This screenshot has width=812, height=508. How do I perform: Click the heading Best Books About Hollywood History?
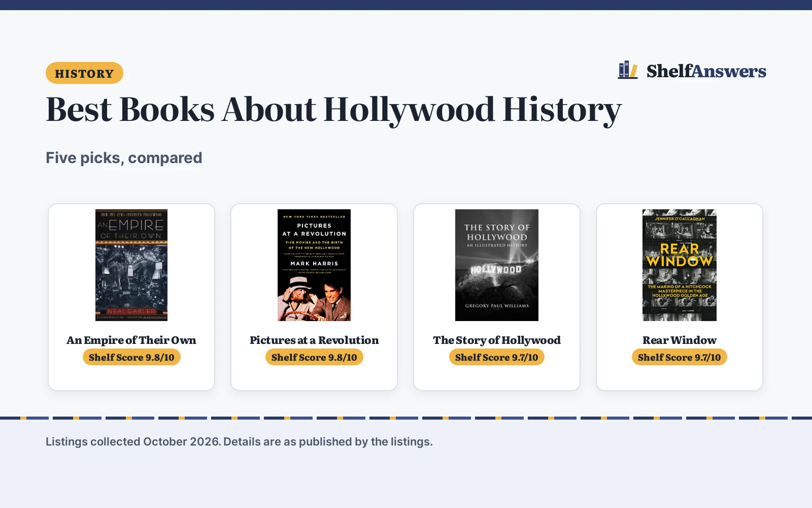333,110
